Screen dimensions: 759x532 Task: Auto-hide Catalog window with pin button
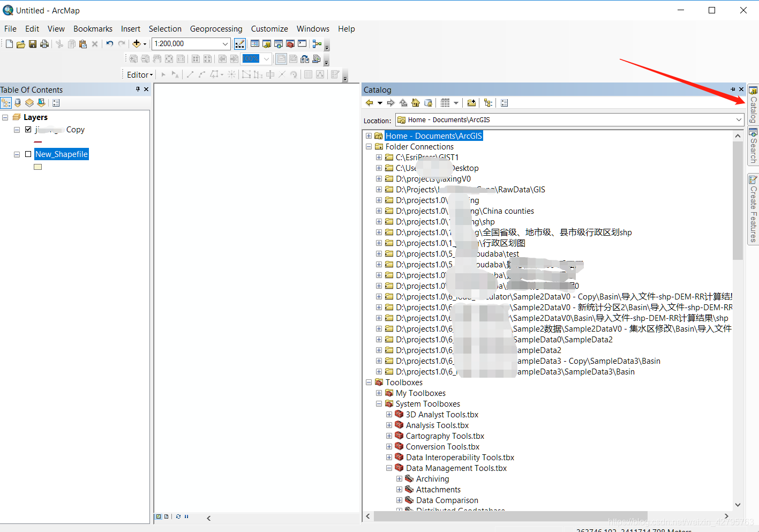(x=733, y=89)
